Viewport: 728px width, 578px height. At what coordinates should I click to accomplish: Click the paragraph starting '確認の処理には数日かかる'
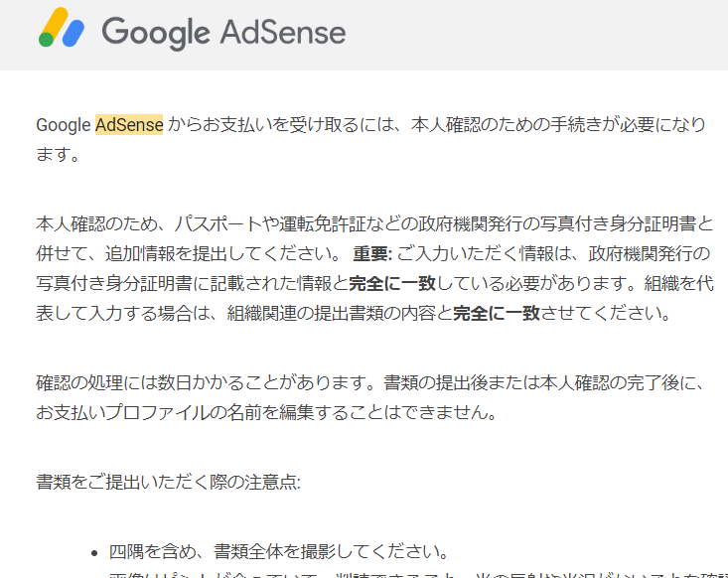370,397
